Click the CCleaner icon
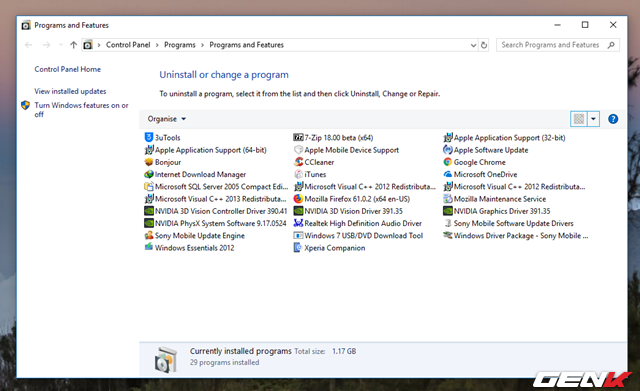Screen dimensions: 640x391 [x=298, y=162]
